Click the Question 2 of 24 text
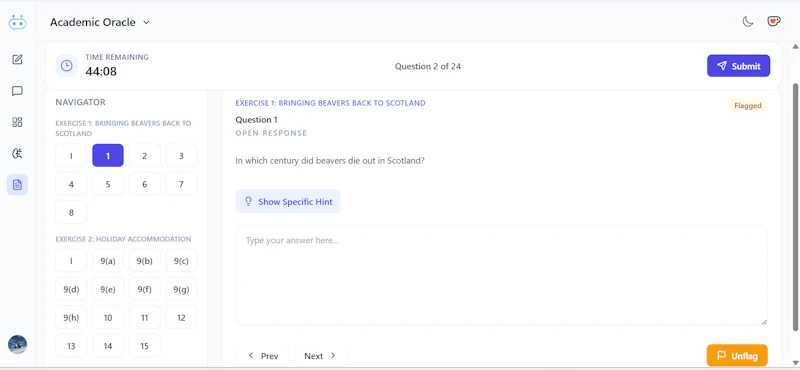The image size is (800, 370). pyautogui.click(x=428, y=66)
